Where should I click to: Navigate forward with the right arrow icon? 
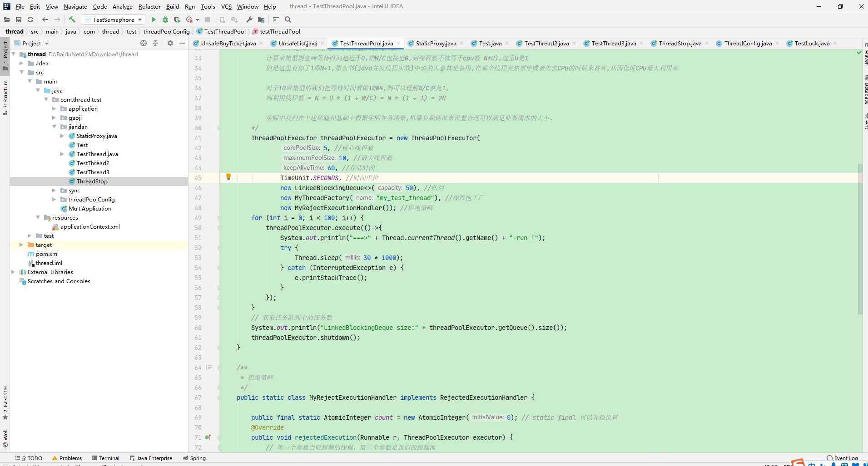pos(57,20)
